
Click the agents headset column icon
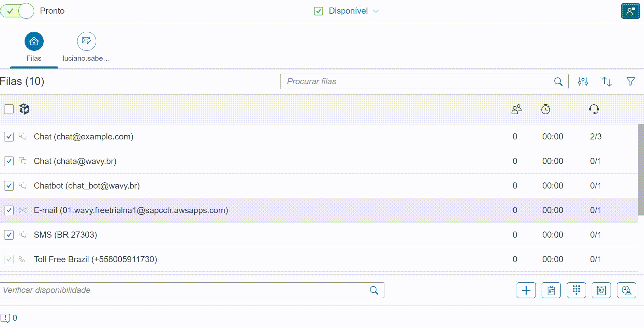click(x=594, y=109)
